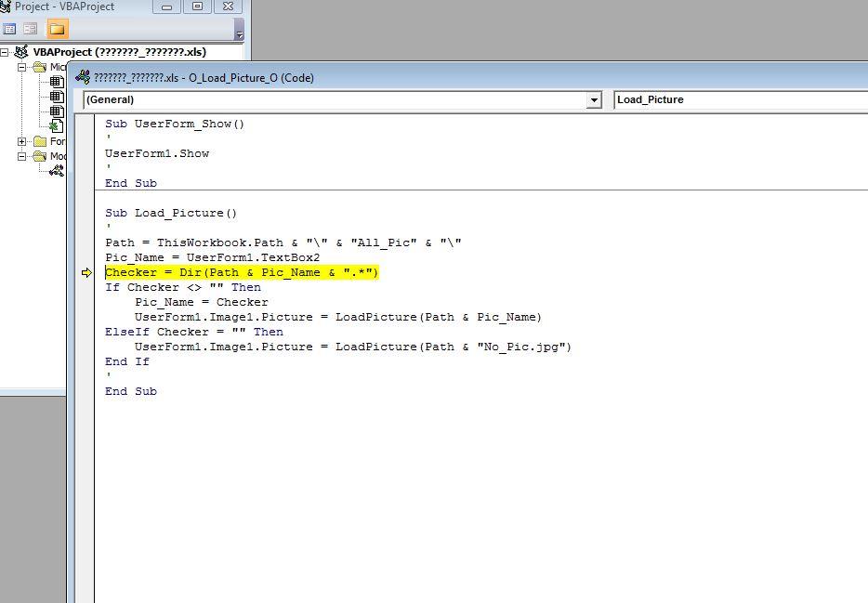
Task: Select the VBAProject root icon
Action: [21, 52]
